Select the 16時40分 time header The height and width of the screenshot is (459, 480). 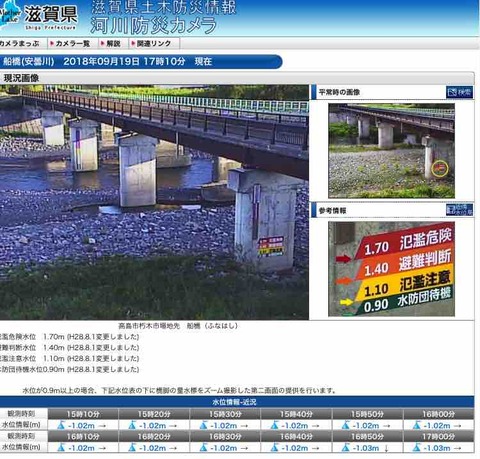(x=296, y=436)
